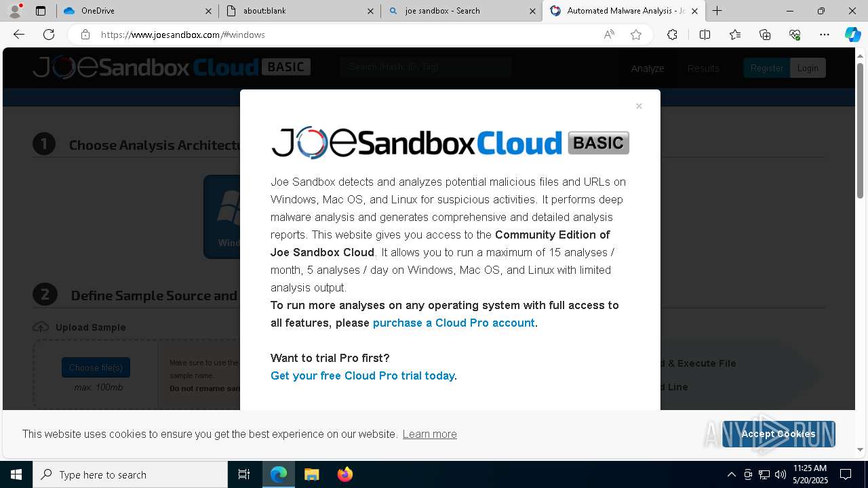This screenshot has height=488, width=868.
Task: Click the Choose file(s) button
Action: 96,367
